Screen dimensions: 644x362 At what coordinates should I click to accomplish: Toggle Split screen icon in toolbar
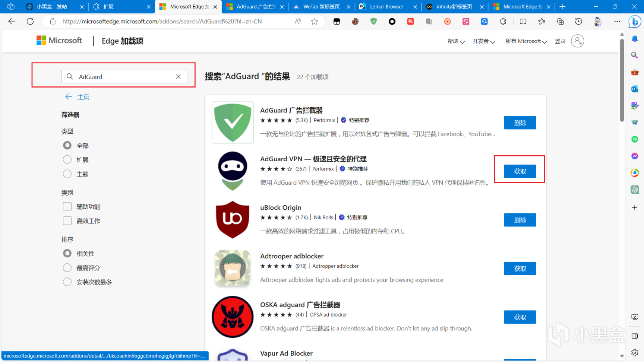click(523, 22)
